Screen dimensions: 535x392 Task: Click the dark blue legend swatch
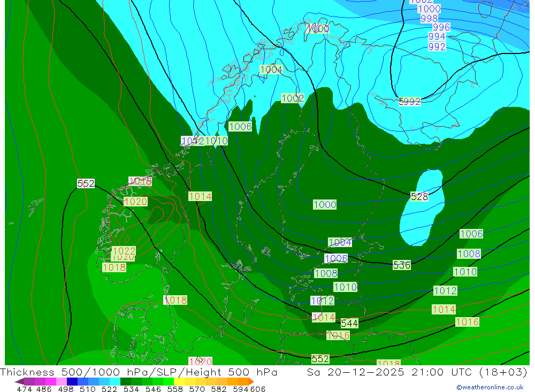(x=72, y=381)
